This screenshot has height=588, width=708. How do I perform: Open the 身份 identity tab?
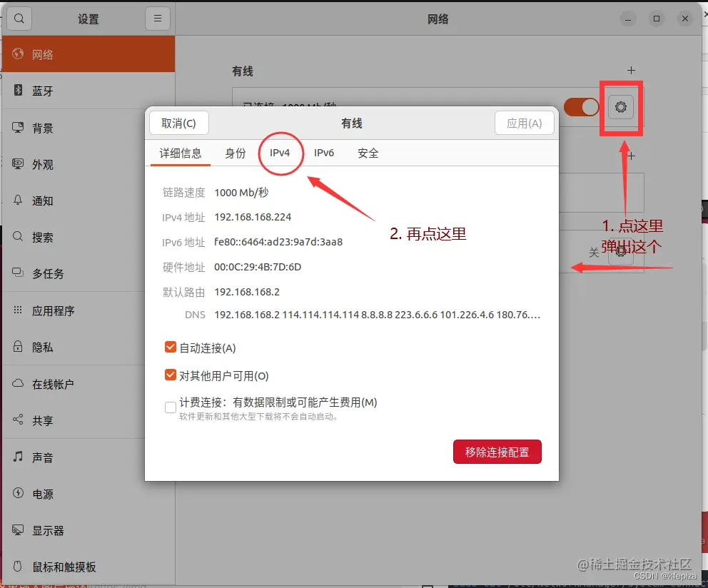[236, 153]
